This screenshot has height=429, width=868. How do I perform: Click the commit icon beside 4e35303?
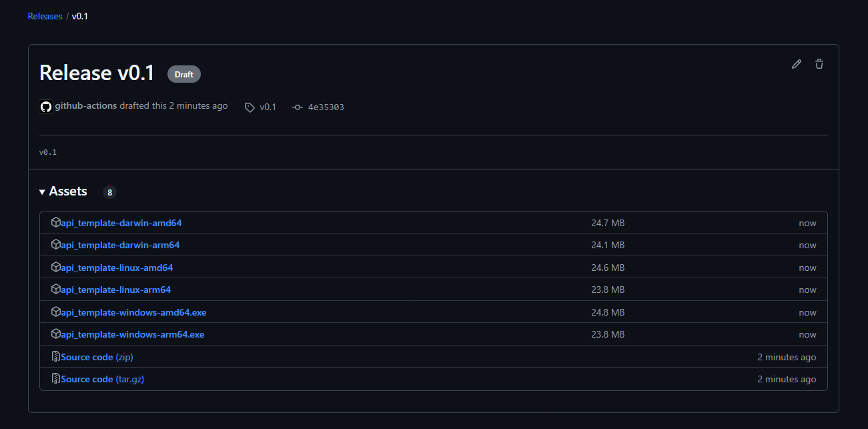click(297, 107)
